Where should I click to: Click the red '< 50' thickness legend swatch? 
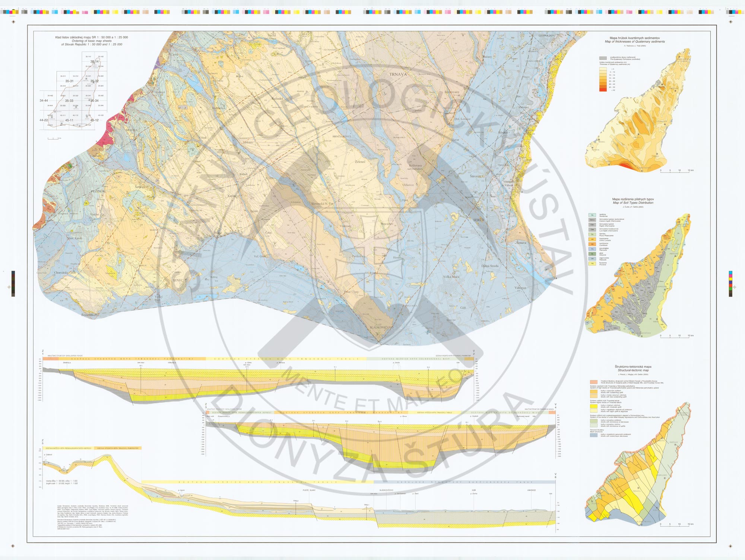coord(603,90)
